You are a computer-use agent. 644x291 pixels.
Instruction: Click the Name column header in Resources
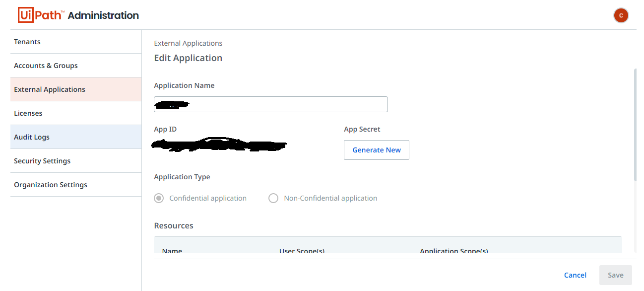[x=172, y=251]
